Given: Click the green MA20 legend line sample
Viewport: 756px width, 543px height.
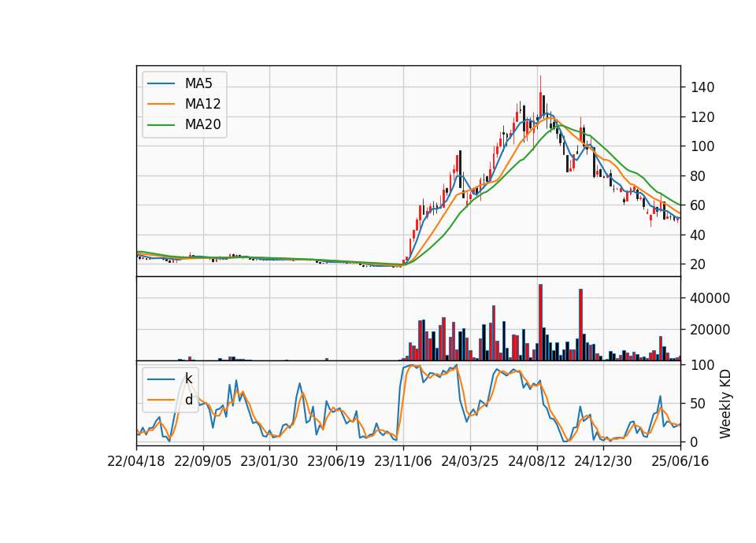Looking at the screenshot, I should [x=161, y=125].
